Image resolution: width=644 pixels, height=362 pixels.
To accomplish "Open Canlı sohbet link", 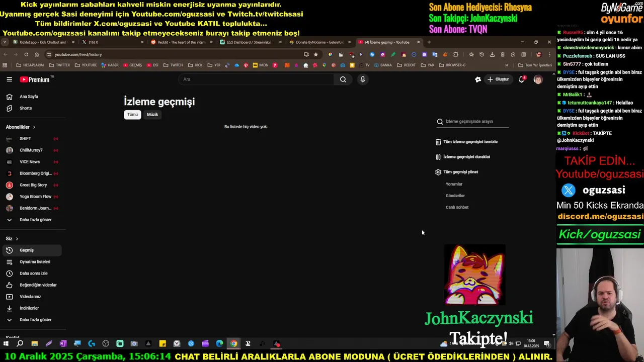I will (457, 207).
